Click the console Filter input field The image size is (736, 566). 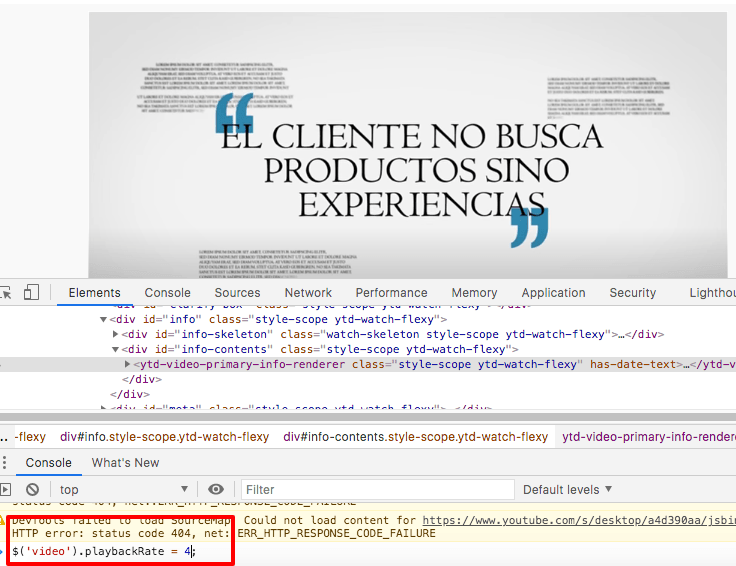tap(378, 489)
